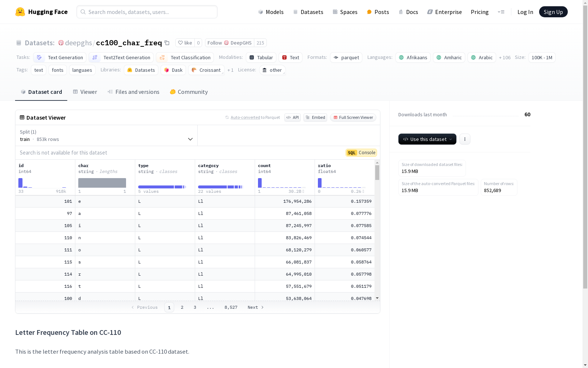This screenshot has height=368, width=588.
Task: Click the ratio column range histogram
Action: tap(342, 183)
